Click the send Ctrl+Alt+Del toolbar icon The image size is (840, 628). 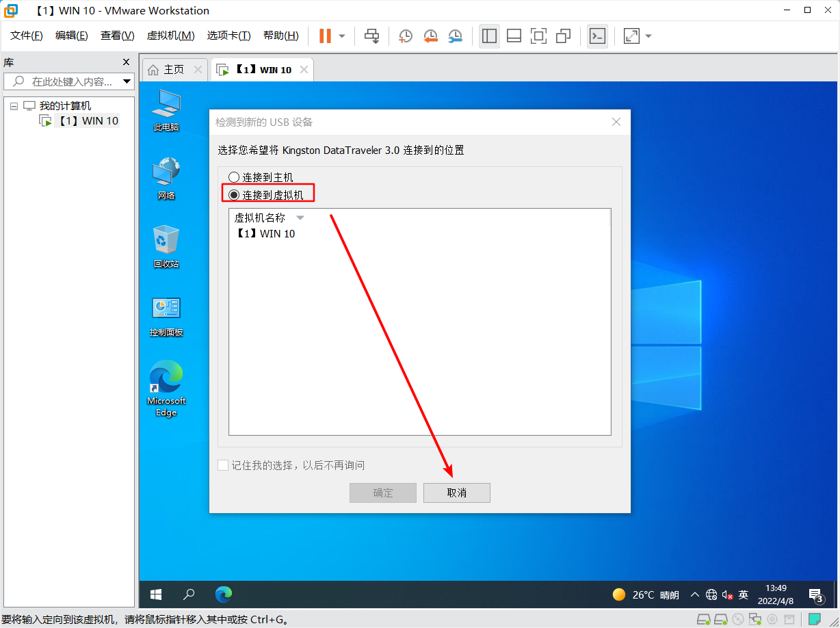pyautogui.click(x=371, y=36)
